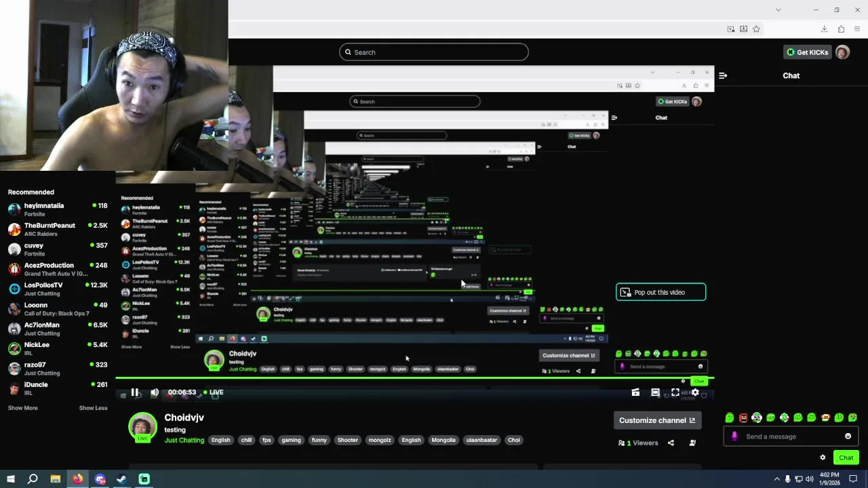Screen dimensions: 868x488
Task: Open Windows Start menu
Action: pyautogui.click(x=10, y=479)
